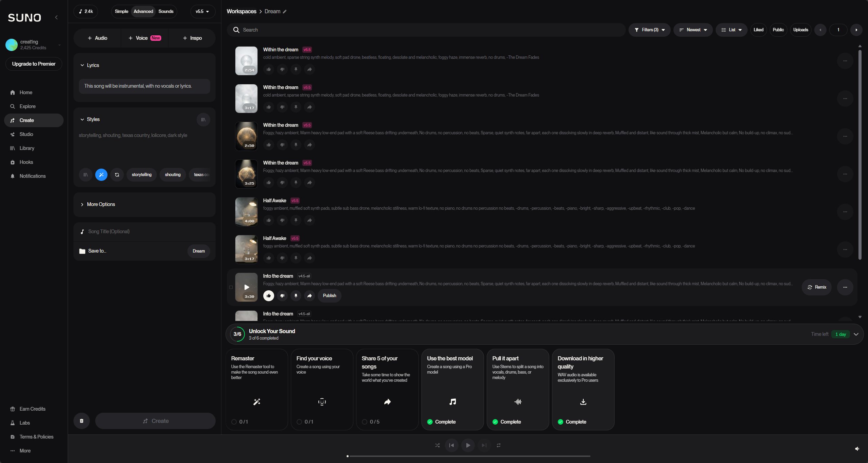Open Library in the sidebar
The height and width of the screenshot is (463, 868).
34,148
